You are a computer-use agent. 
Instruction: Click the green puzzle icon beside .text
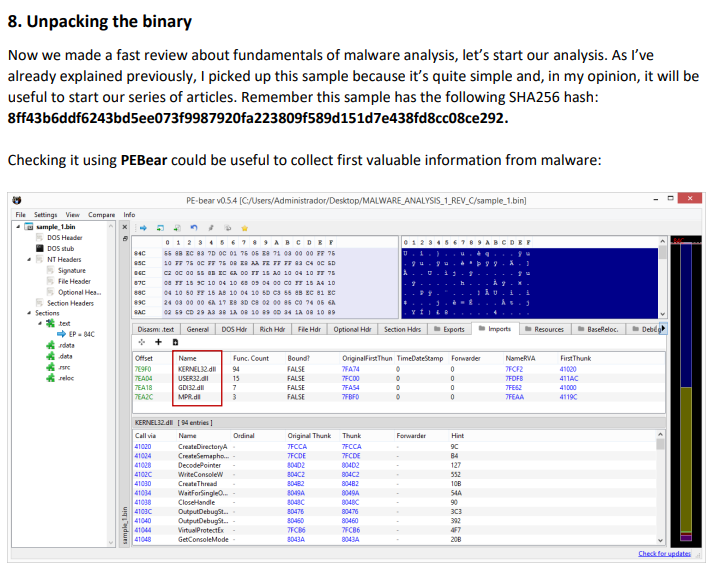click(x=50, y=323)
